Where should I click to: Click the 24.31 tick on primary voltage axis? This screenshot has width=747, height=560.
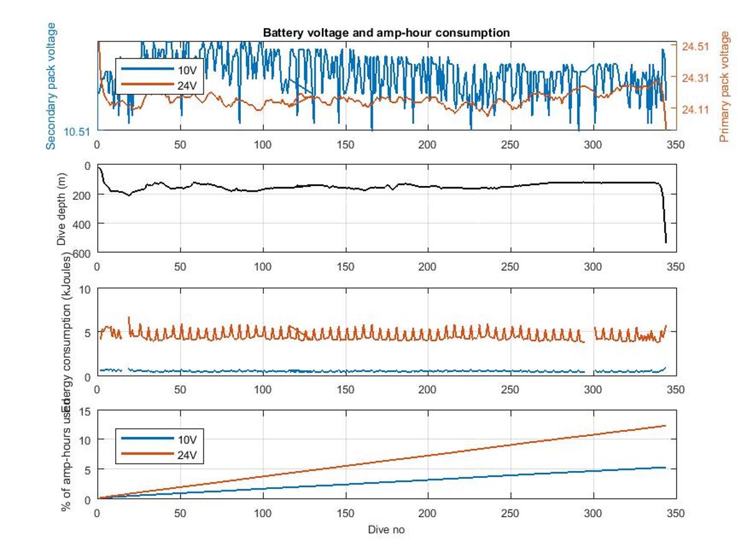(x=695, y=78)
